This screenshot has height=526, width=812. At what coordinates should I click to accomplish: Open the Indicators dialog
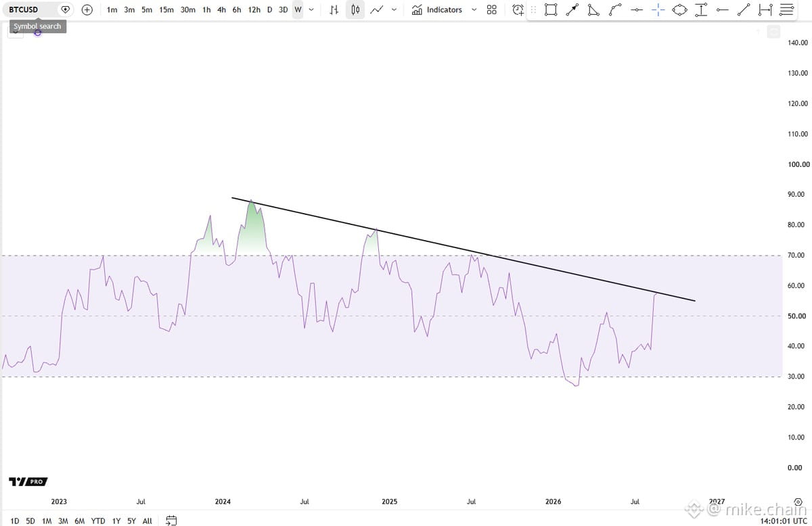(x=437, y=10)
